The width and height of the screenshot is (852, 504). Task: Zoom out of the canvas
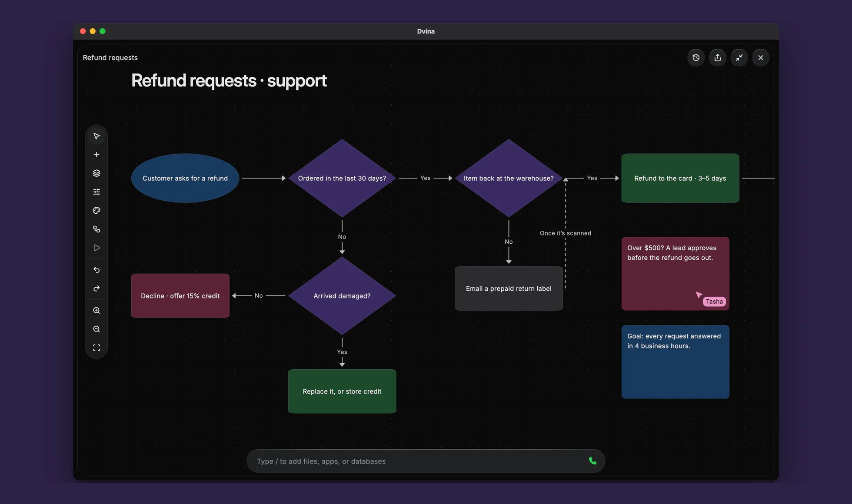pyautogui.click(x=97, y=329)
